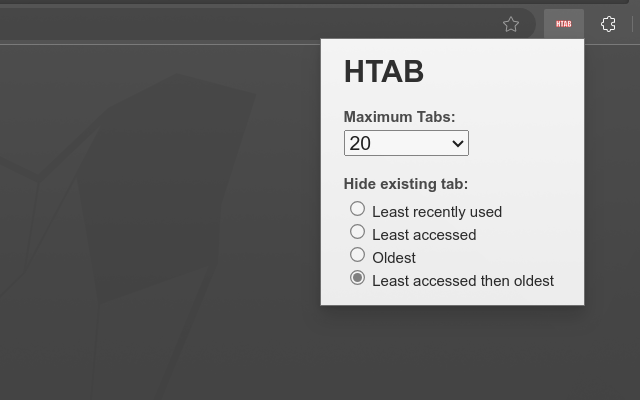The height and width of the screenshot is (400, 640).
Task: Click the browser tab strip at top
Action: 300,3
